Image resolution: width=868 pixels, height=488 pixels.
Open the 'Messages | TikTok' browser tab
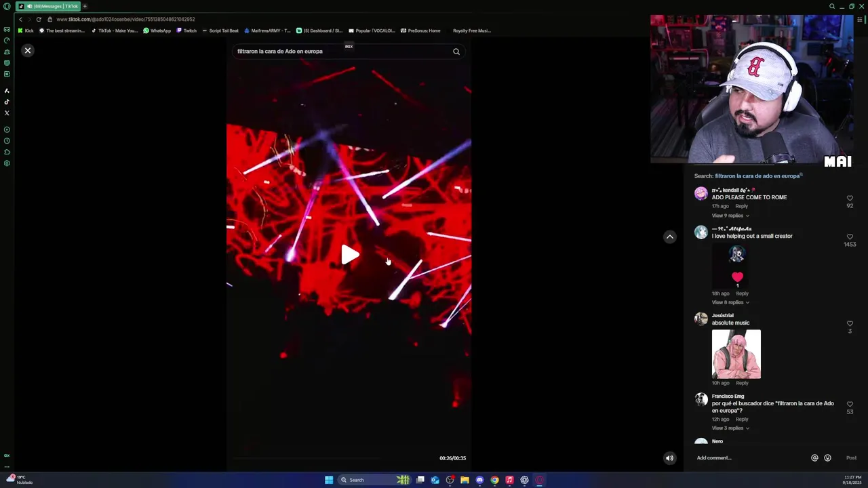point(47,6)
